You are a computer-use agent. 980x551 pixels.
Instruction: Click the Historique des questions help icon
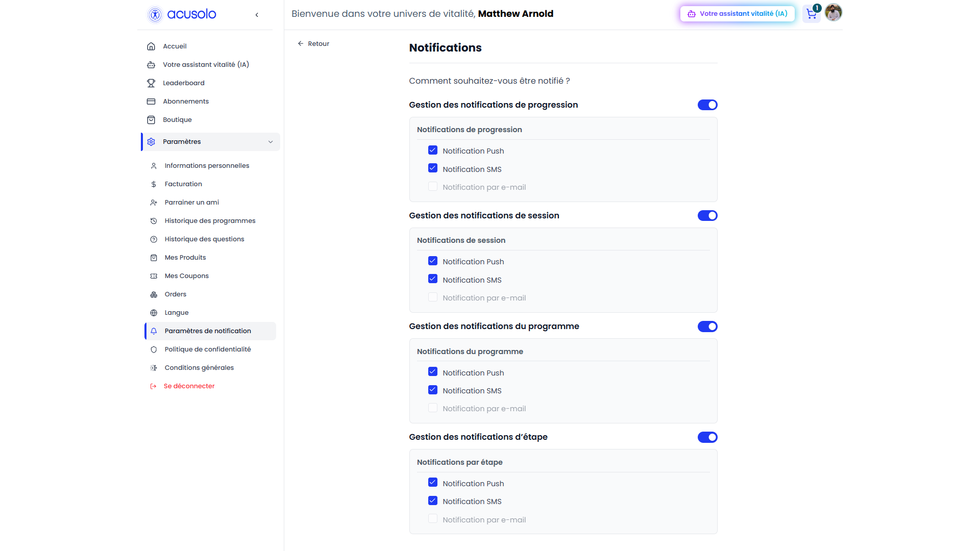(x=154, y=239)
